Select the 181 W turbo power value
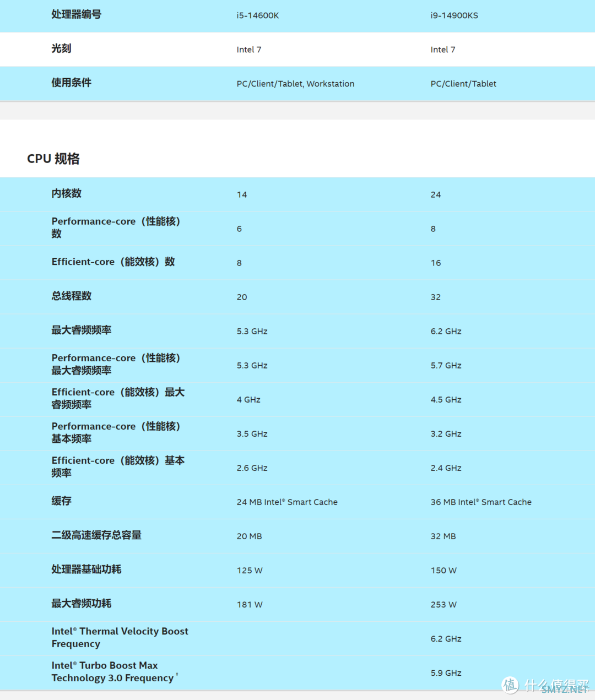This screenshot has height=700, width=595. (250, 604)
